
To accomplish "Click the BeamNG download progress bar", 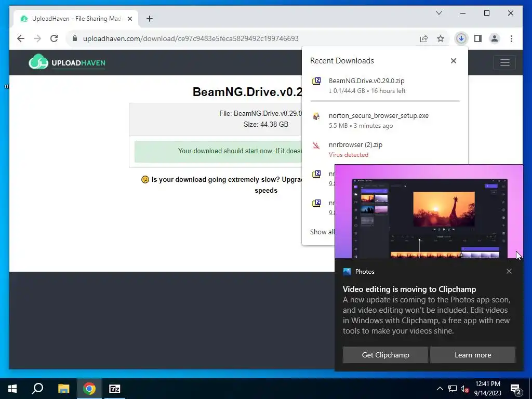I will pos(385,101).
